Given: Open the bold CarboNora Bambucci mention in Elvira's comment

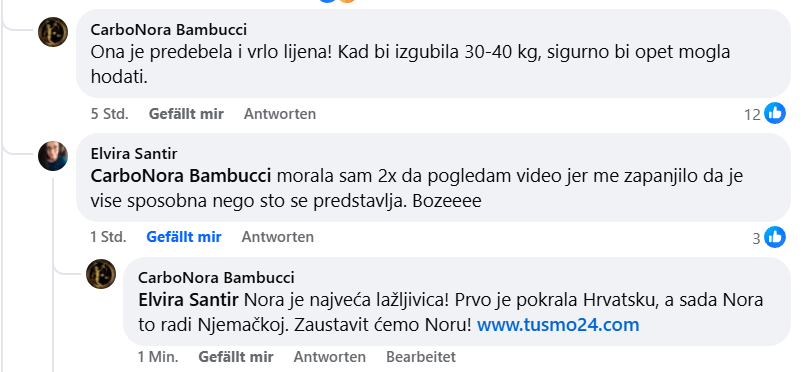Looking at the screenshot, I should coord(181,176).
